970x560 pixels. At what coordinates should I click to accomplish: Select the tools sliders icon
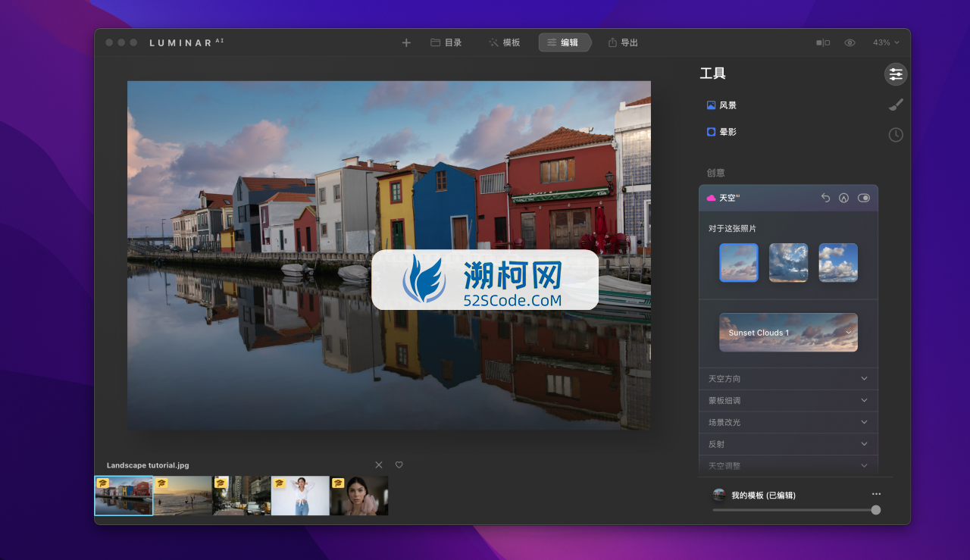tap(896, 74)
